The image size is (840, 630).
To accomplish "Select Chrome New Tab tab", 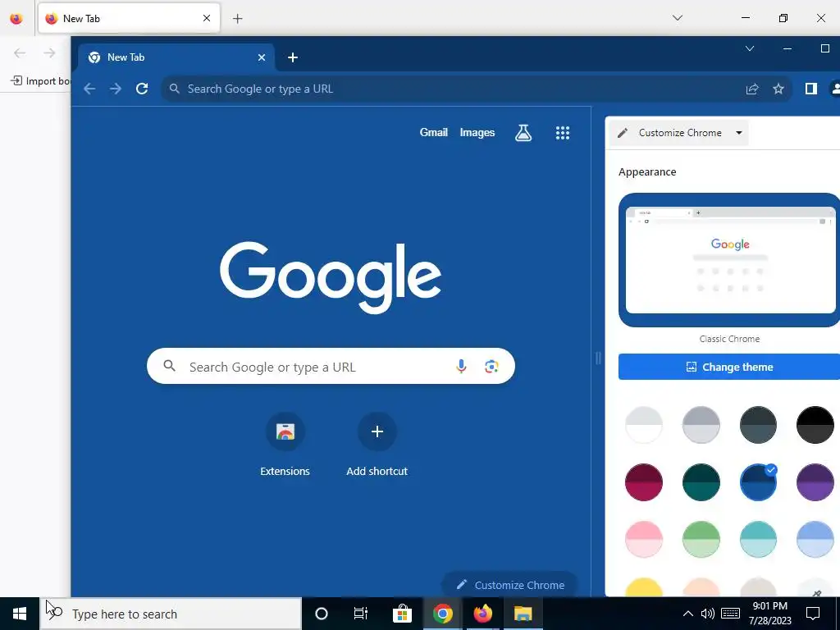I will pos(177,57).
